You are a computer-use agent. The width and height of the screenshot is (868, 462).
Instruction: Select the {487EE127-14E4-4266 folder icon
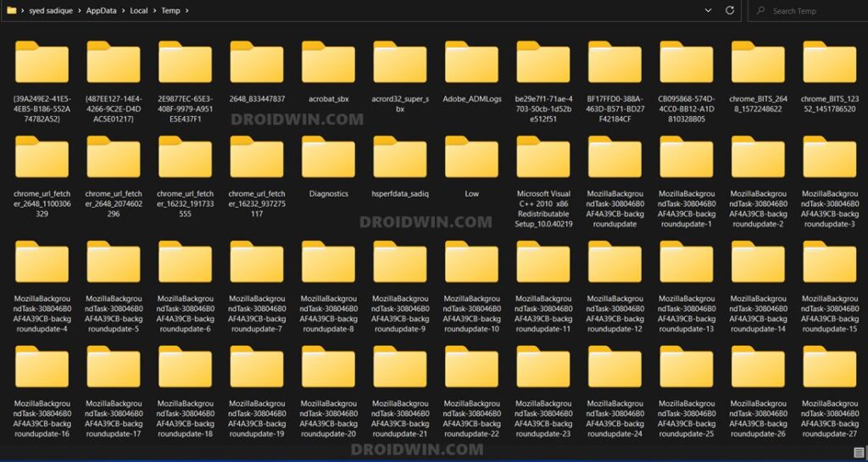coord(114,62)
